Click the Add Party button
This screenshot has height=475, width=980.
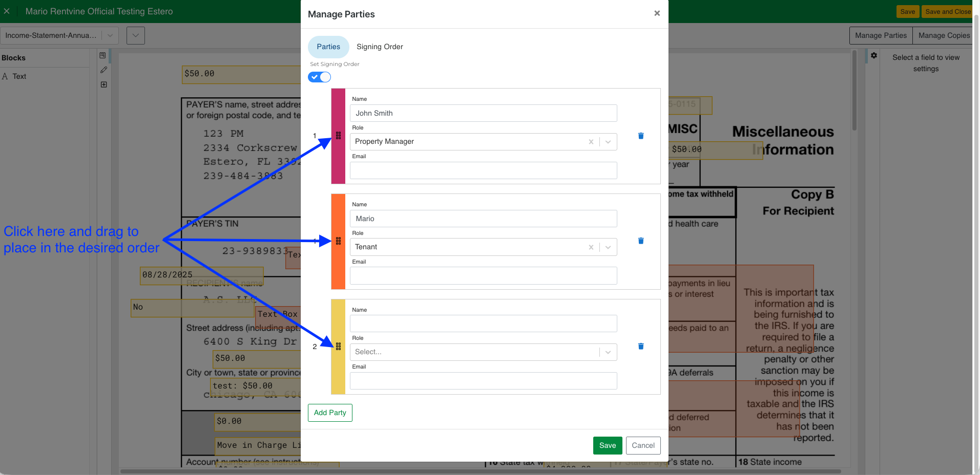[330, 413]
